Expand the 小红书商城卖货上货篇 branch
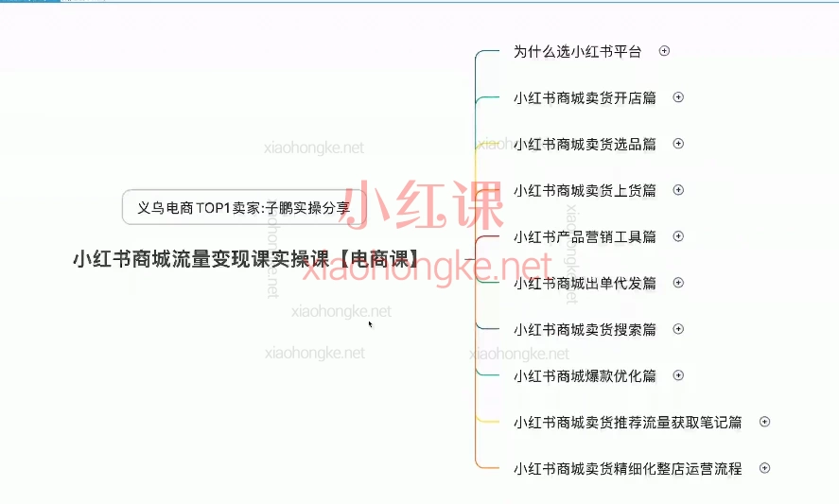 (x=678, y=190)
